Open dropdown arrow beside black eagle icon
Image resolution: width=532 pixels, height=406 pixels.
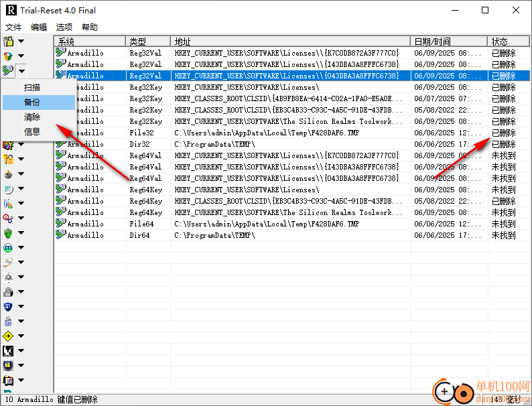coord(21,350)
